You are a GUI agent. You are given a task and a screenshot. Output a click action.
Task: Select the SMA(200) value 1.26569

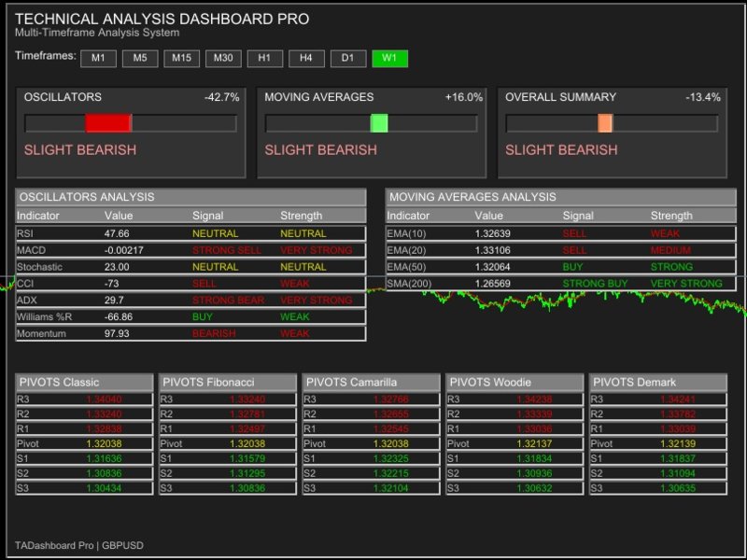click(x=493, y=284)
